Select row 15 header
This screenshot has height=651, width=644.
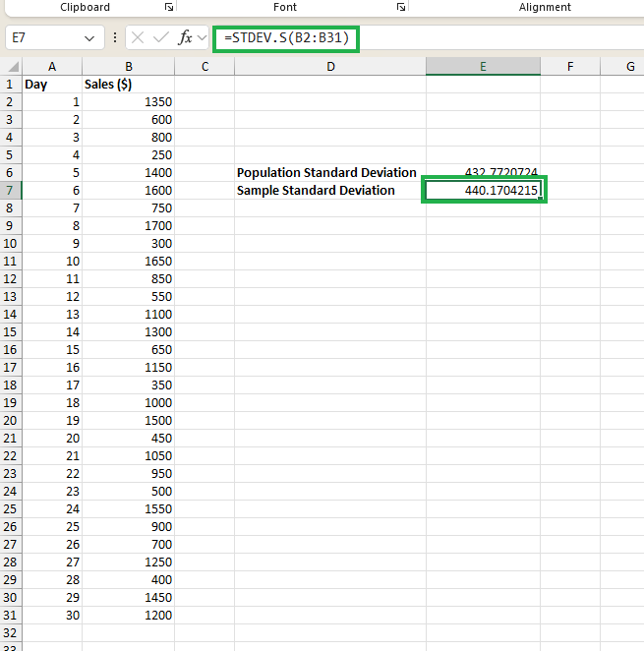point(11,332)
